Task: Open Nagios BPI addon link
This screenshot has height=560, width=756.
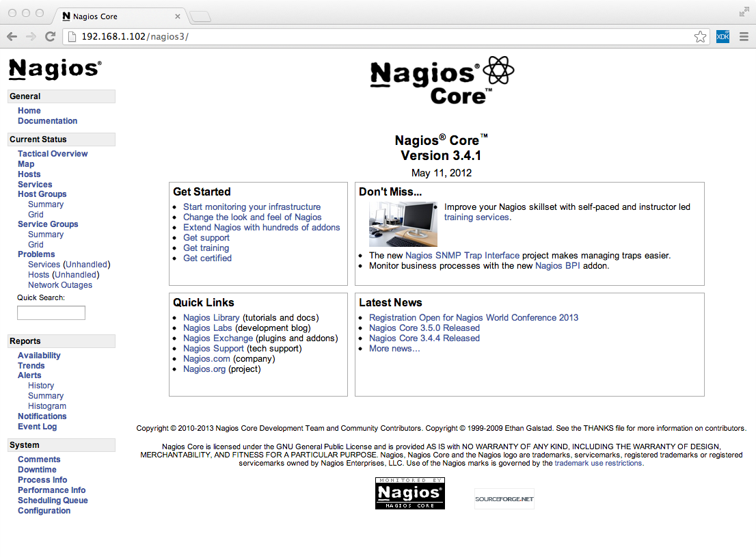Action: [x=557, y=266]
